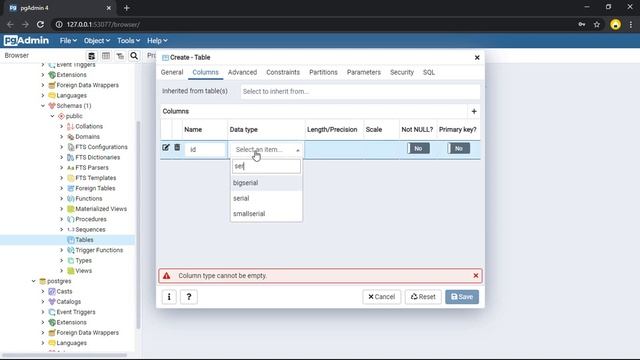Open the Help menu
640x360 pixels.
(157, 40)
